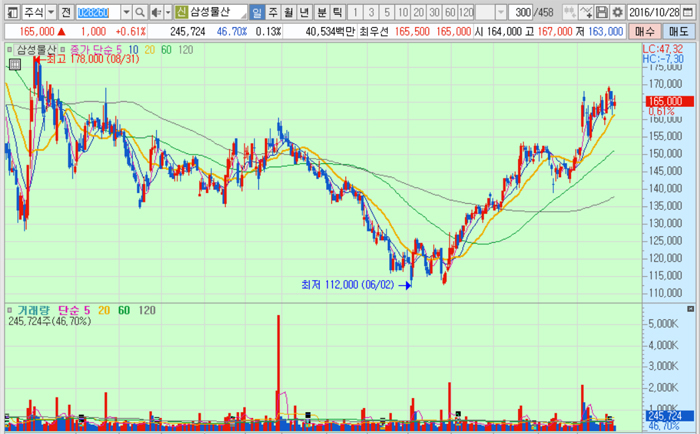This screenshot has height=434, width=700.
Task: Open chart settings gear icon
Action: click(x=617, y=12)
